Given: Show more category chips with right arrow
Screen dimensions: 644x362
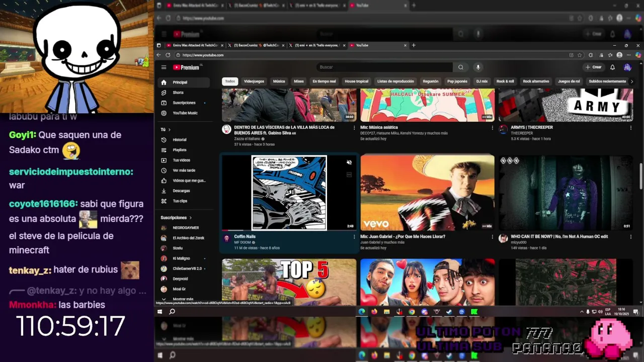Looking at the screenshot, I should point(631,81).
